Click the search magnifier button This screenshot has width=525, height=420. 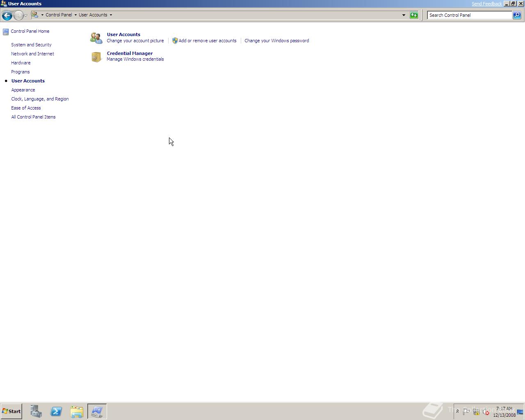click(517, 15)
